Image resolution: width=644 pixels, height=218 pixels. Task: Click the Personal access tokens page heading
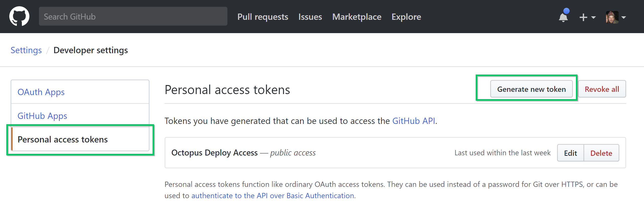pyautogui.click(x=227, y=90)
